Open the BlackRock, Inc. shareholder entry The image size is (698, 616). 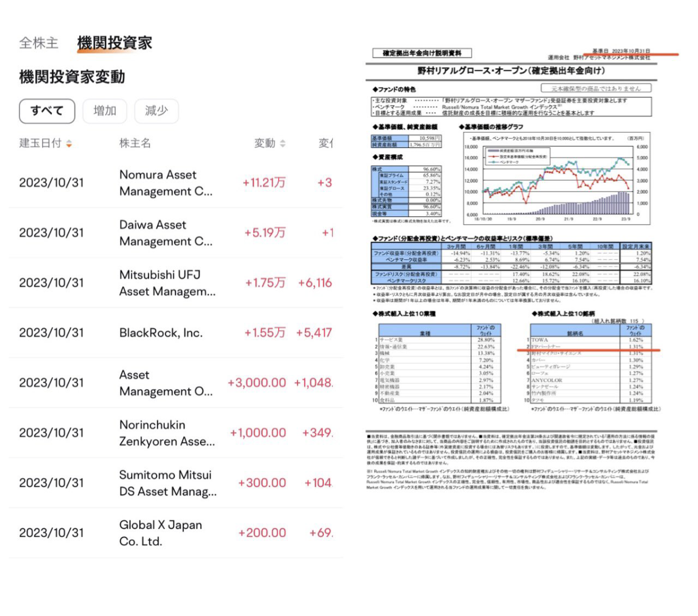pyautogui.click(x=161, y=333)
